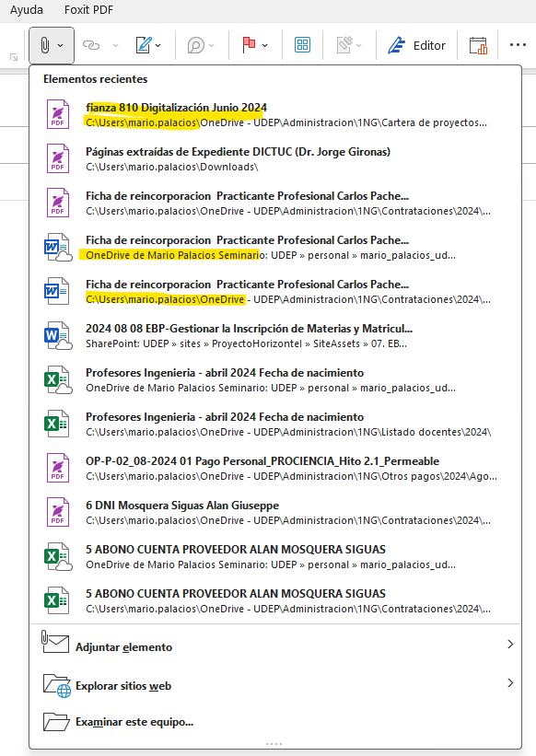Expand the link options dropdown arrow

(115, 46)
